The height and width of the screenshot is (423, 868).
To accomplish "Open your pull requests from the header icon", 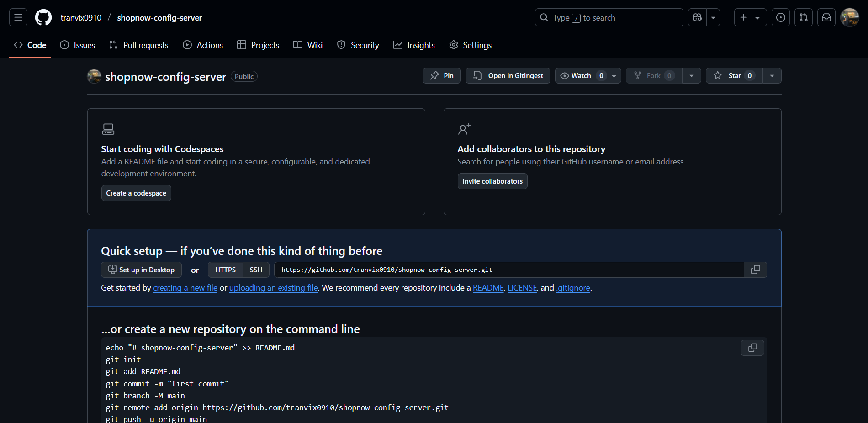I will (x=803, y=17).
